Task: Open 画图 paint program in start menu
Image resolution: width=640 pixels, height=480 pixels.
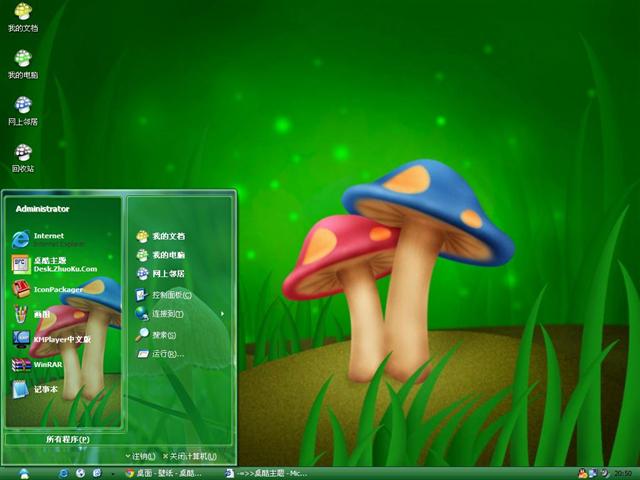Action: pyautogui.click(x=31, y=314)
